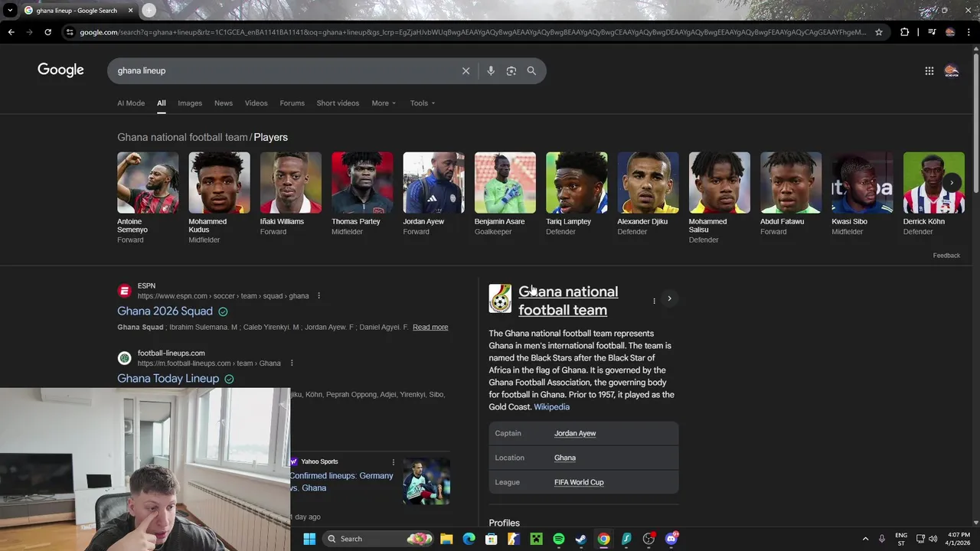
Task: Close the ghana lineup tab
Action: pos(130,11)
